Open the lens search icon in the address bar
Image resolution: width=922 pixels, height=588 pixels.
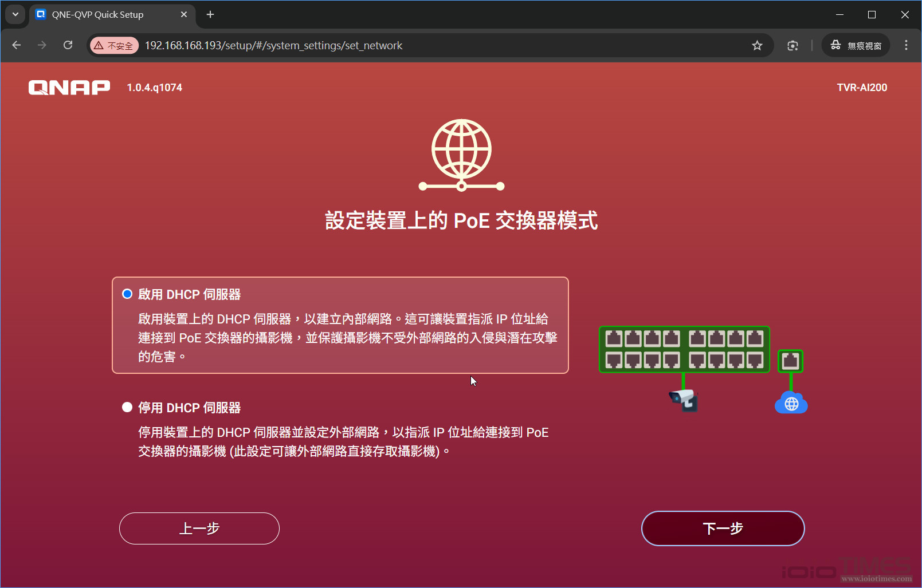click(792, 45)
